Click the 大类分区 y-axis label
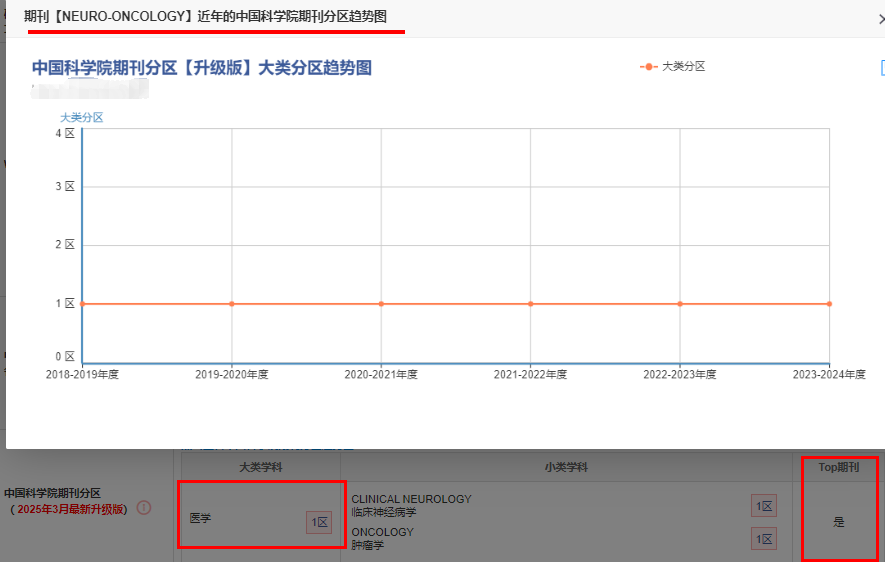This screenshot has width=885, height=562. coord(81,117)
